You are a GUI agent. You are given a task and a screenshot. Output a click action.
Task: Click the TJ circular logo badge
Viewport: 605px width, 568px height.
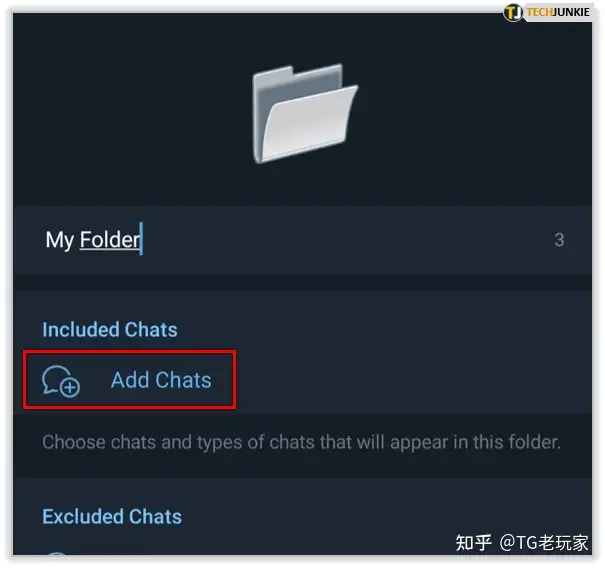pyautogui.click(x=513, y=12)
